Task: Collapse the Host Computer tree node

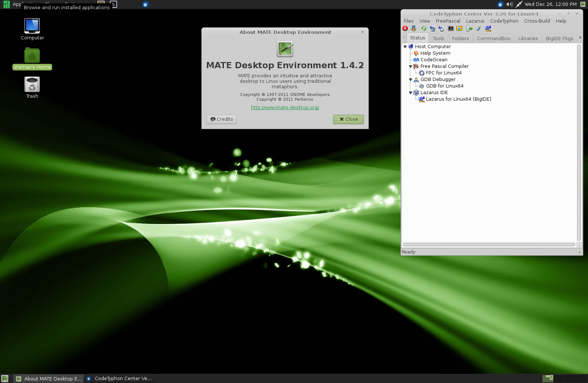Action: (x=405, y=47)
